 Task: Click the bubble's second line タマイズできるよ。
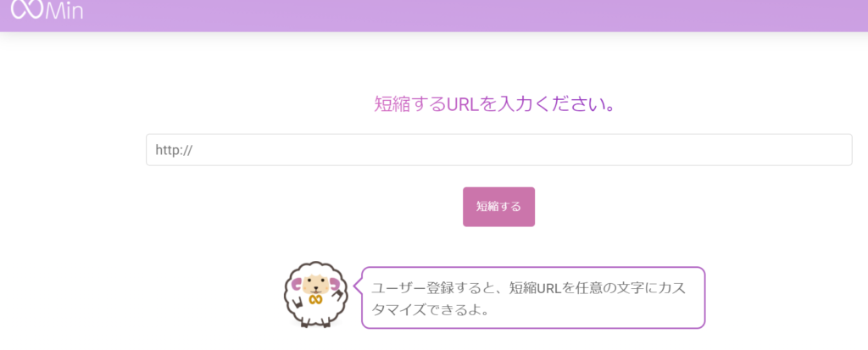point(431,309)
